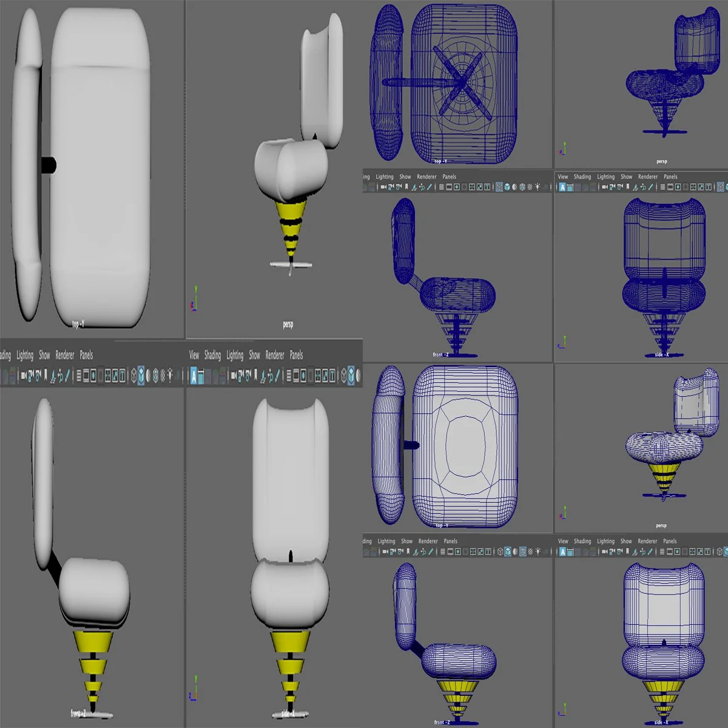Click Lock Camera icon in yellow-cone side toolbar
Image resolution: width=728 pixels, height=728 pixels.
613,551
